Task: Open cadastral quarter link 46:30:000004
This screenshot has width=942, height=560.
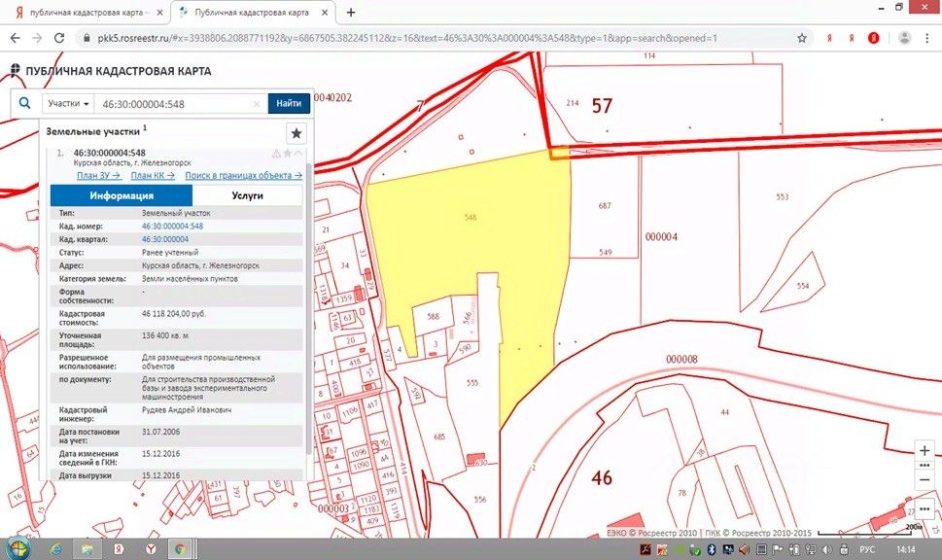Action: 165,239
